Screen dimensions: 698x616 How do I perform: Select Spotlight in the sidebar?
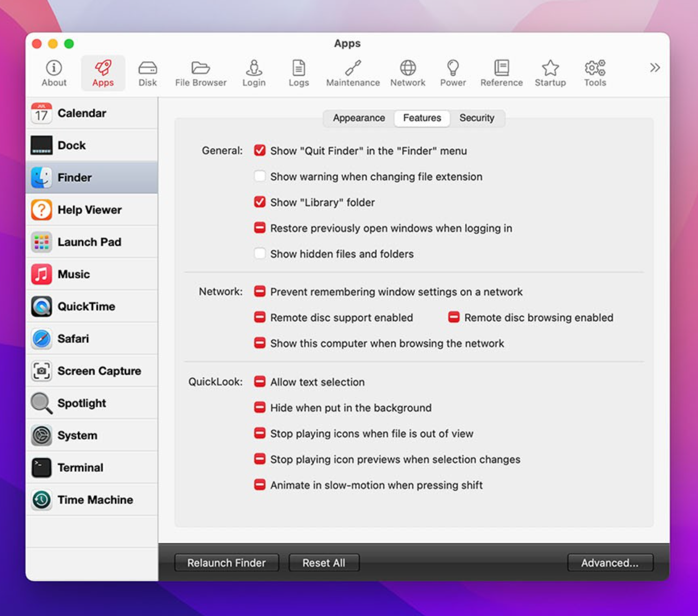point(92,403)
